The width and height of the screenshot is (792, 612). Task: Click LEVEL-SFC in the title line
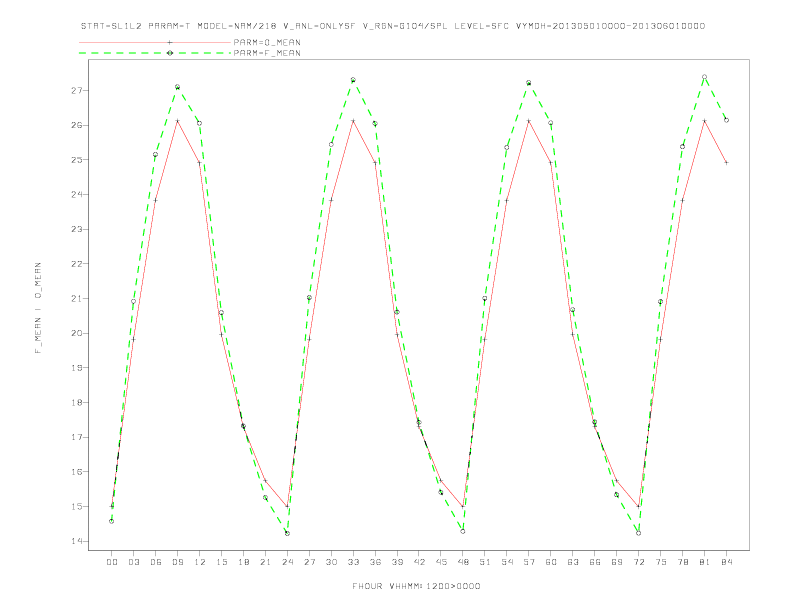point(482,26)
